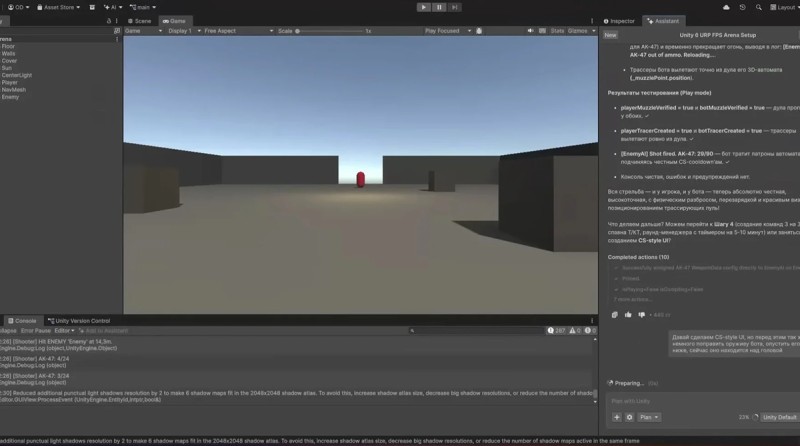Click the Step frame button

coord(454,7)
